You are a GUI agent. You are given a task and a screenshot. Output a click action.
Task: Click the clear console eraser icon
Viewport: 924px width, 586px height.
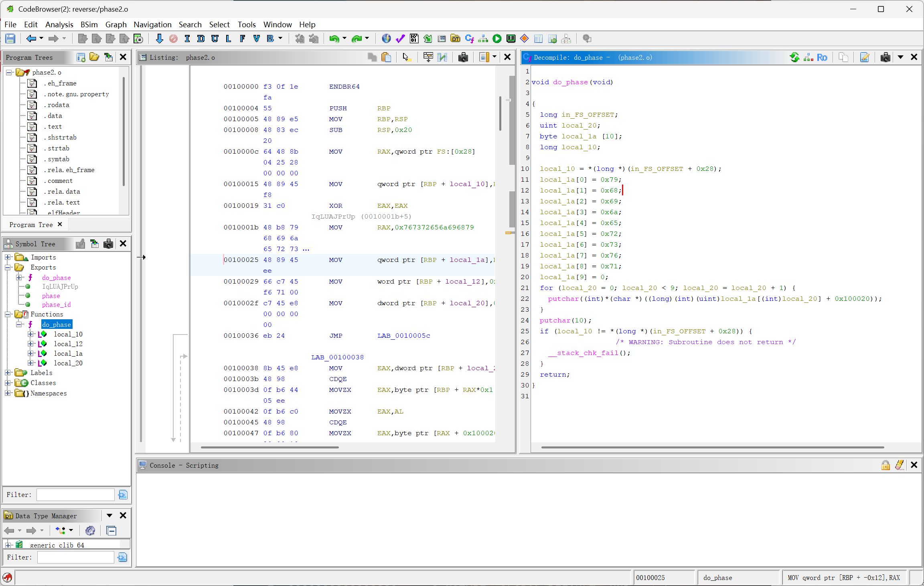900,465
